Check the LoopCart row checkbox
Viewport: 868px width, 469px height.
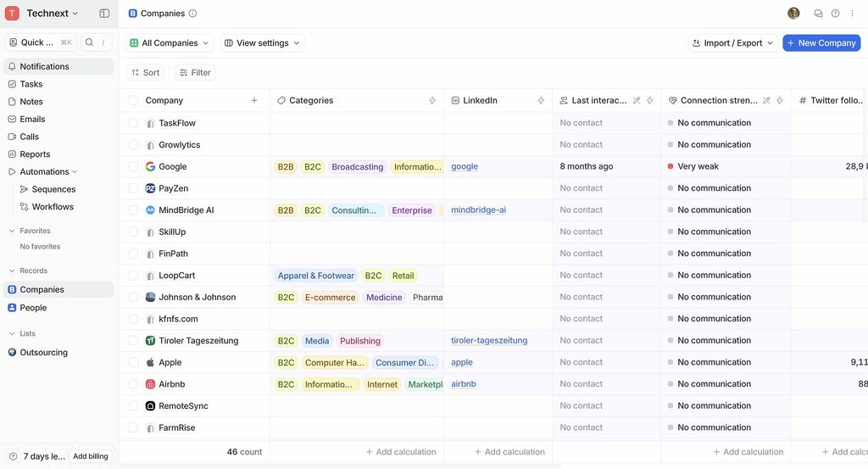pos(133,275)
